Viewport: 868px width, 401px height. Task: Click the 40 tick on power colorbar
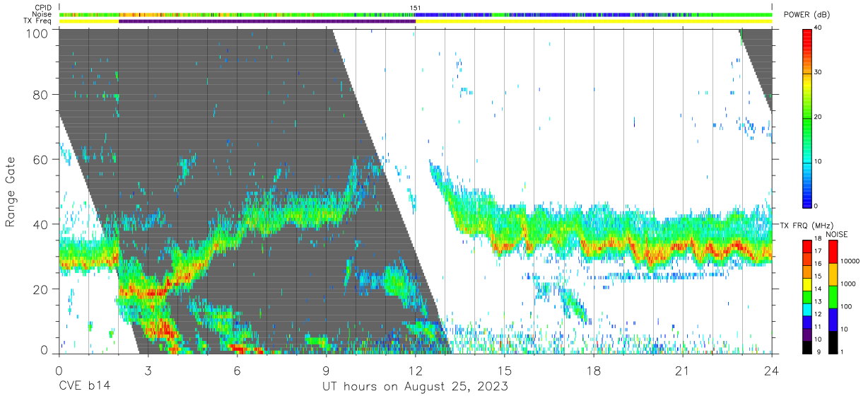pos(818,28)
